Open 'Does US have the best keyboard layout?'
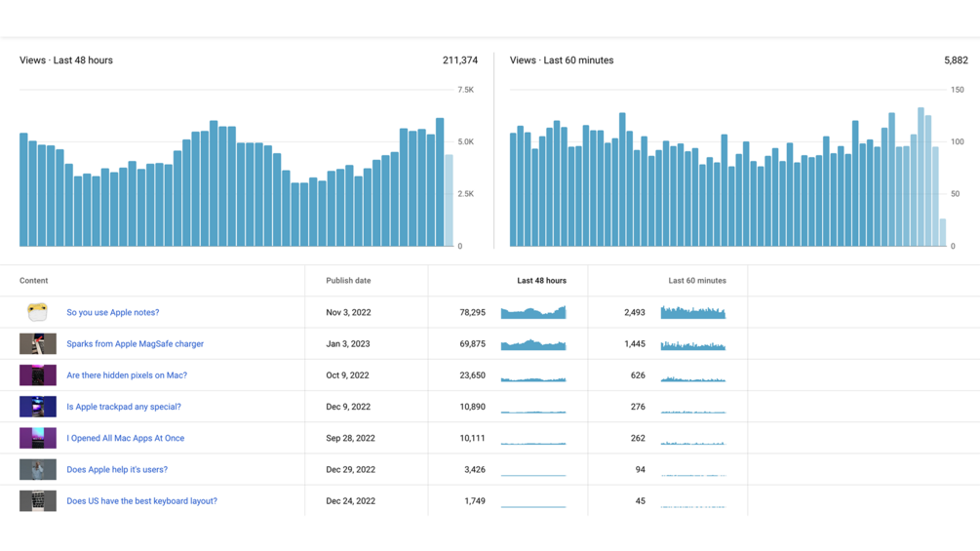The width and height of the screenshot is (980, 551). [x=141, y=501]
